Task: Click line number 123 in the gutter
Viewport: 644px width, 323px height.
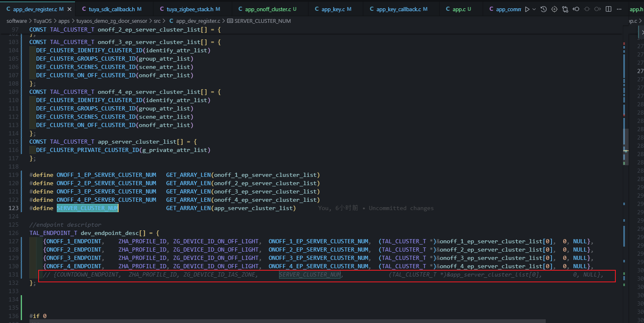Action: click(14, 208)
